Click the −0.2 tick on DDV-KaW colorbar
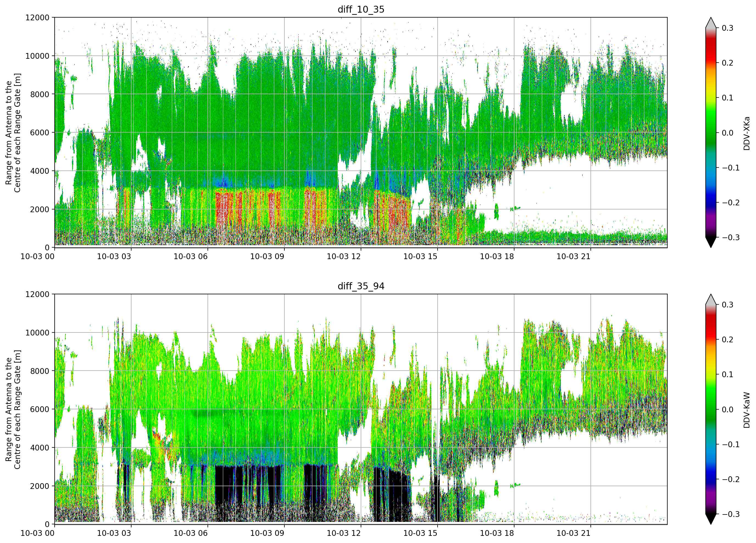The image size is (756, 543). pos(731,479)
